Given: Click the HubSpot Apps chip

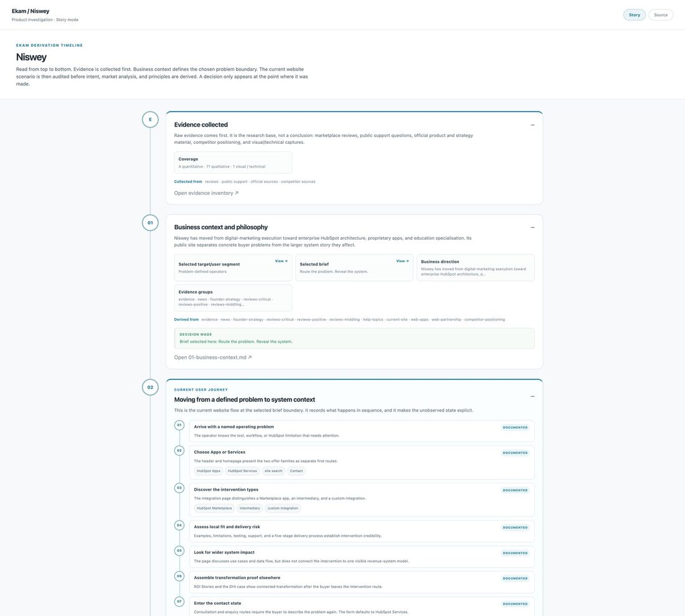Looking at the screenshot, I should (x=209, y=471).
